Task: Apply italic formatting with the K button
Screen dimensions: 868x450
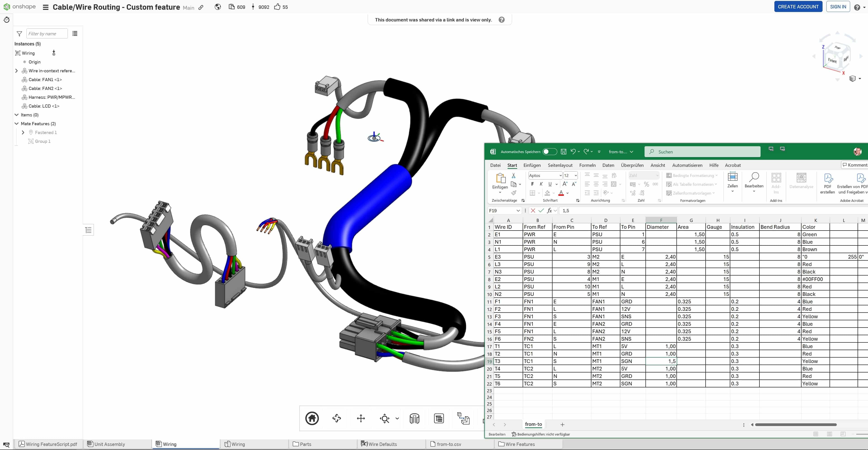Action: coord(541,184)
